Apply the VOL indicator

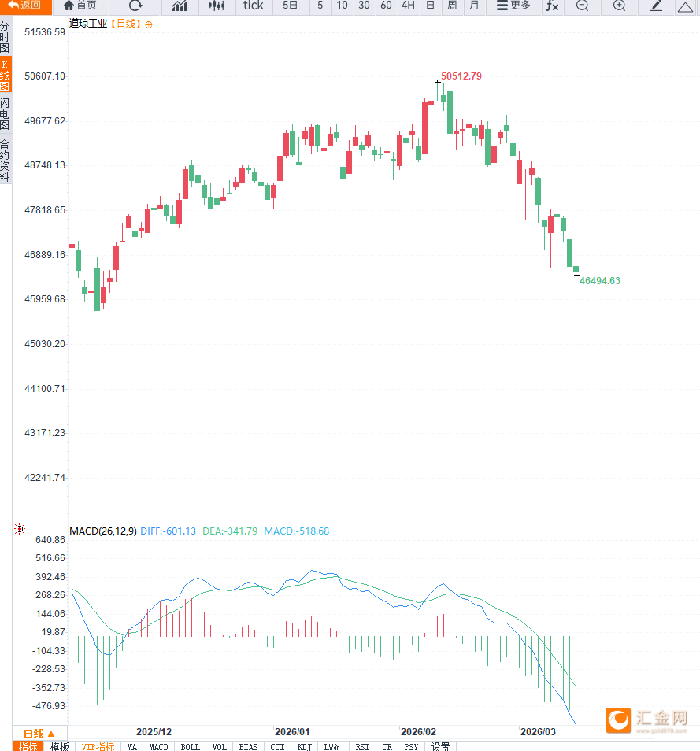pos(220,746)
